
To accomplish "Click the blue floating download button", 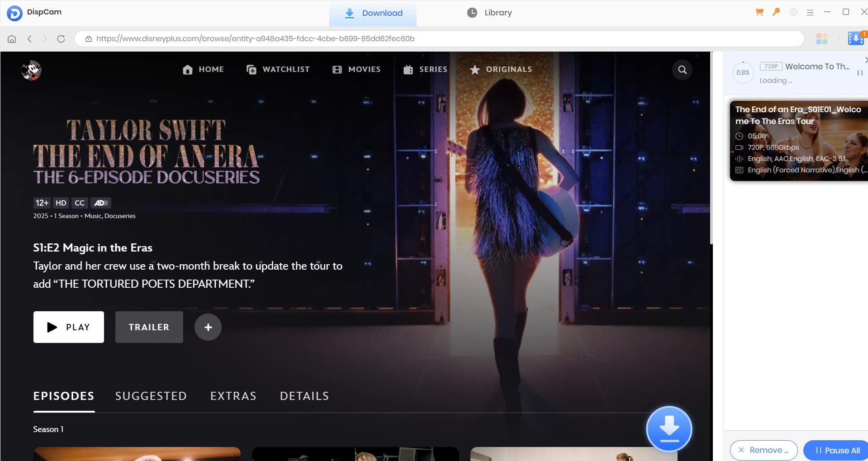I will (x=669, y=428).
